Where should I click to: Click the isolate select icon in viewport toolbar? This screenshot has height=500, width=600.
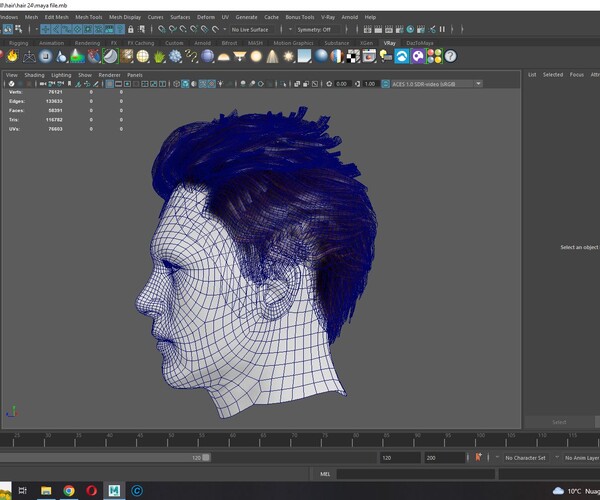coord(283,84)
